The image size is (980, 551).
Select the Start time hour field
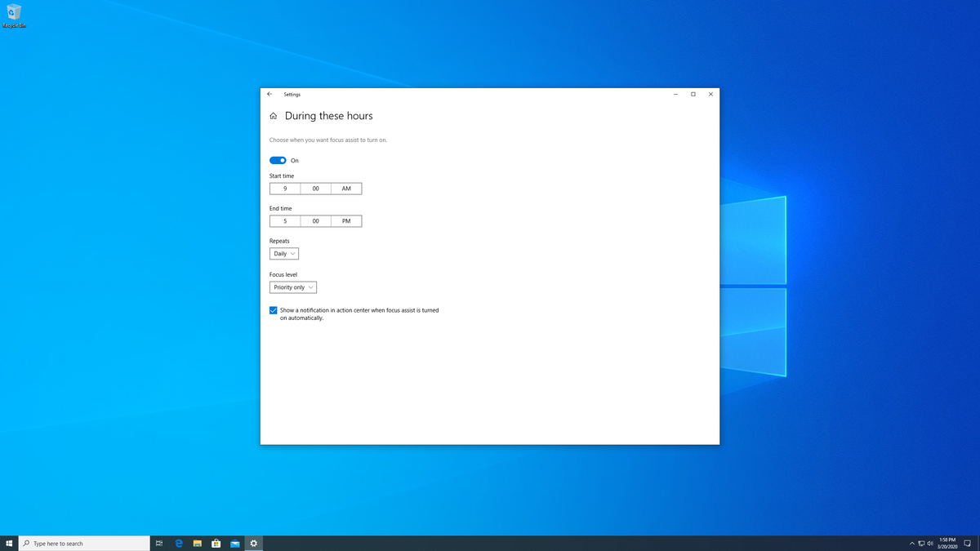[x=285, y=189]
